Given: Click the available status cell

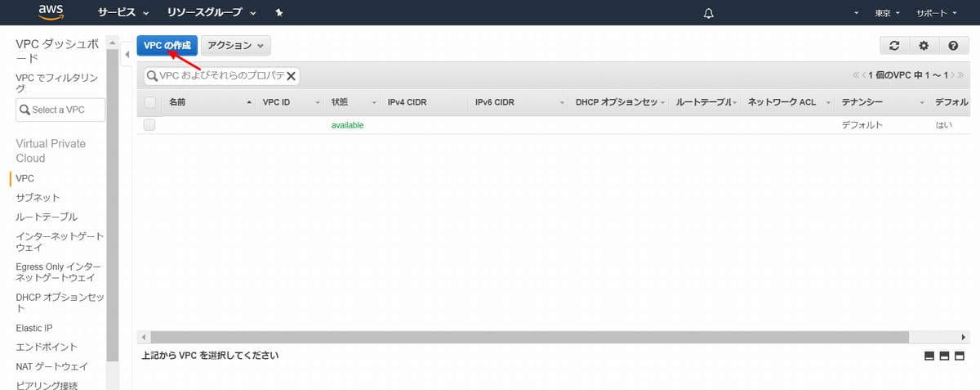Looking at the screenshot, I should point(347,125).
